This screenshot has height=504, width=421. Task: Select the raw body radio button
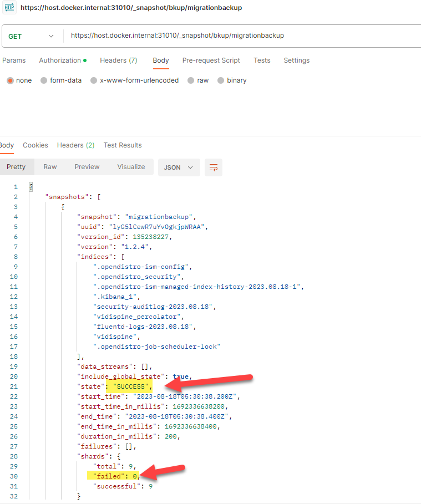(x=191, y=80)
